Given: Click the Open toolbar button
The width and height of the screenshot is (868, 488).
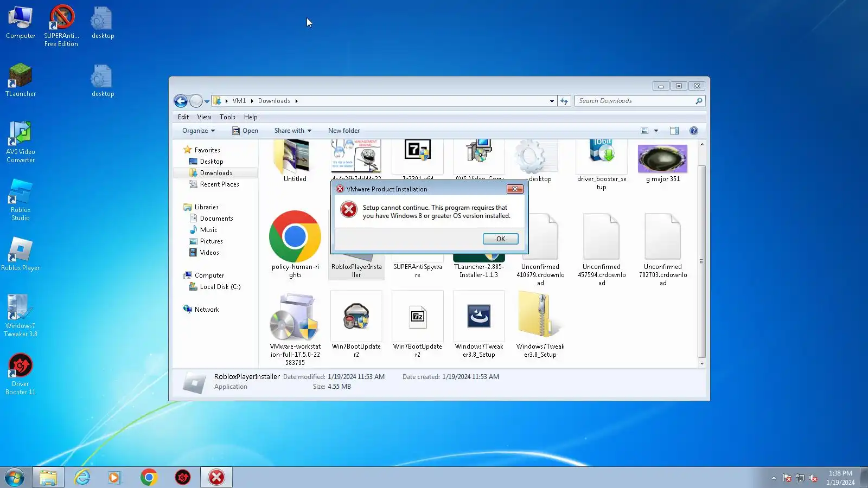Looking at the screenshot, I should point(245,131).
